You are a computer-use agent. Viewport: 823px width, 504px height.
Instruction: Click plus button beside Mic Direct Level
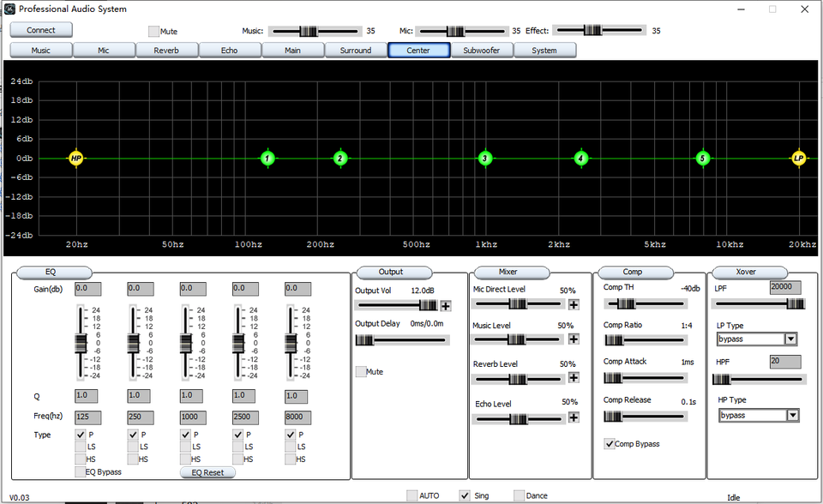[x=574, y=303]
